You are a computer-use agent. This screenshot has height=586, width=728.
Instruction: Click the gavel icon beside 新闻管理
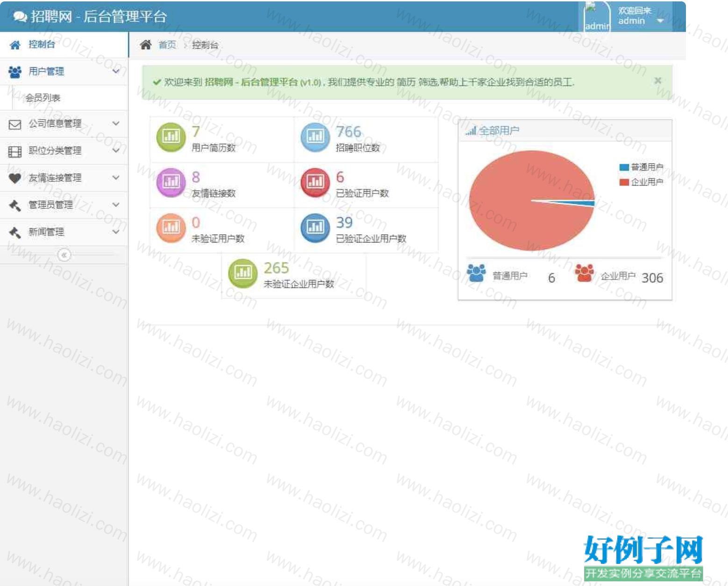pos(15,232)
